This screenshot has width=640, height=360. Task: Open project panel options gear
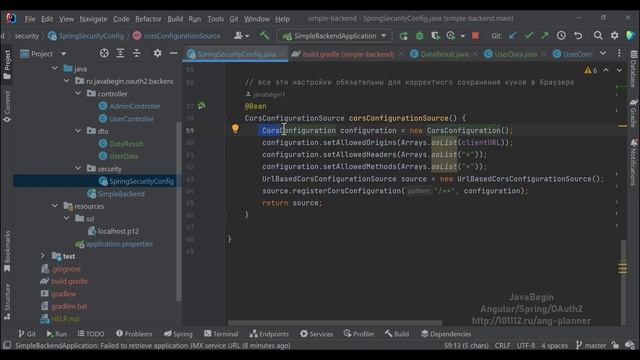(x=157, y=53)
